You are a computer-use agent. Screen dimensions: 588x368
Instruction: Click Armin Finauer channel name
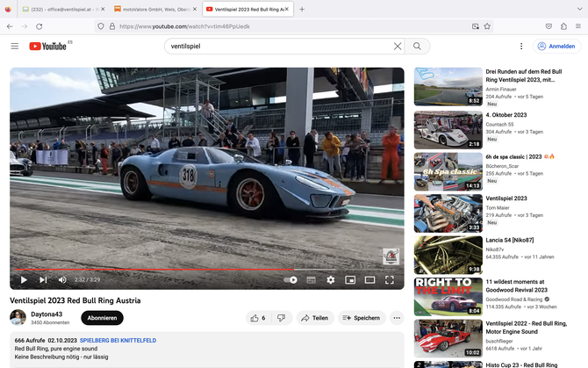click(501, 90)
